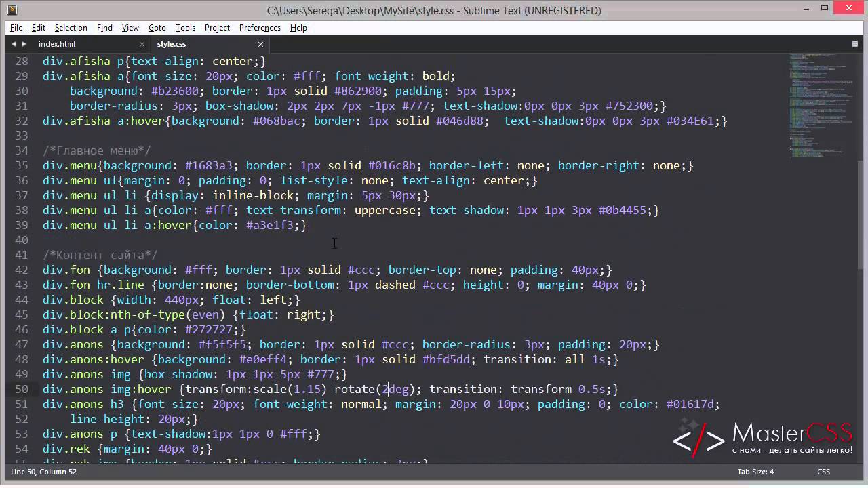This screenshot has height=488, width=868.
Task: Open the Preferences menu
Action: click(x=260, y=28)
